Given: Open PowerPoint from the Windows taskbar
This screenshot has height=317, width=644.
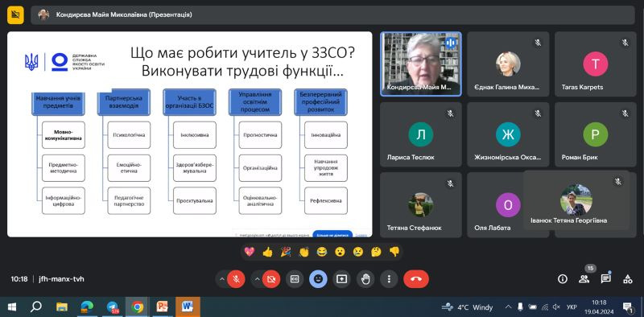Looking at the screenshot, I should 163,307.
